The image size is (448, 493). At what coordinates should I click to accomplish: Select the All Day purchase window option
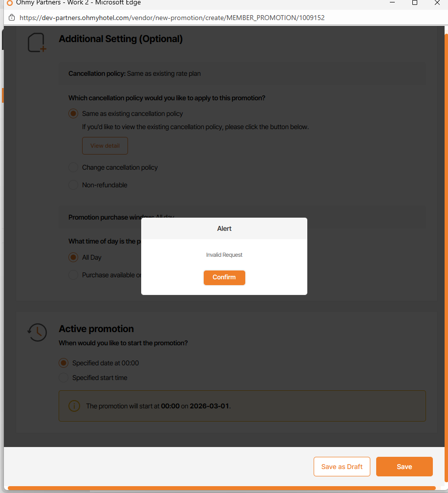[x=73, y=257]
